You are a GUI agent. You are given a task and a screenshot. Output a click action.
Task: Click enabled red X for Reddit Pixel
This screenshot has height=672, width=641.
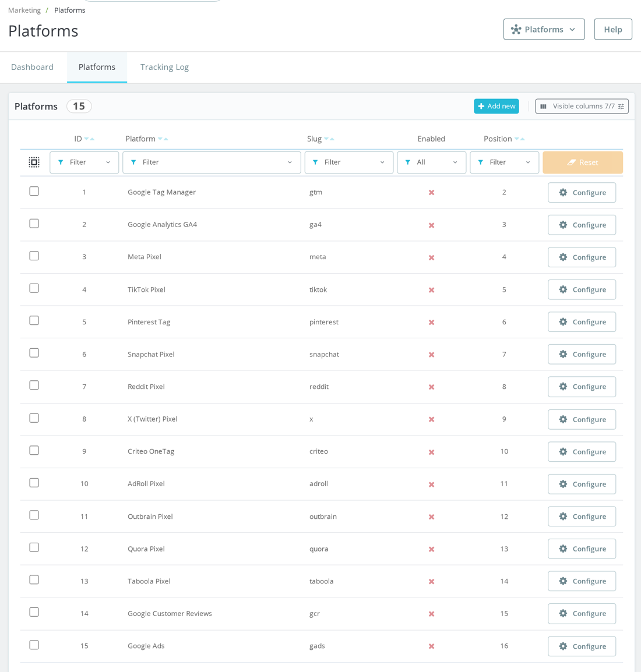(431, 387)
